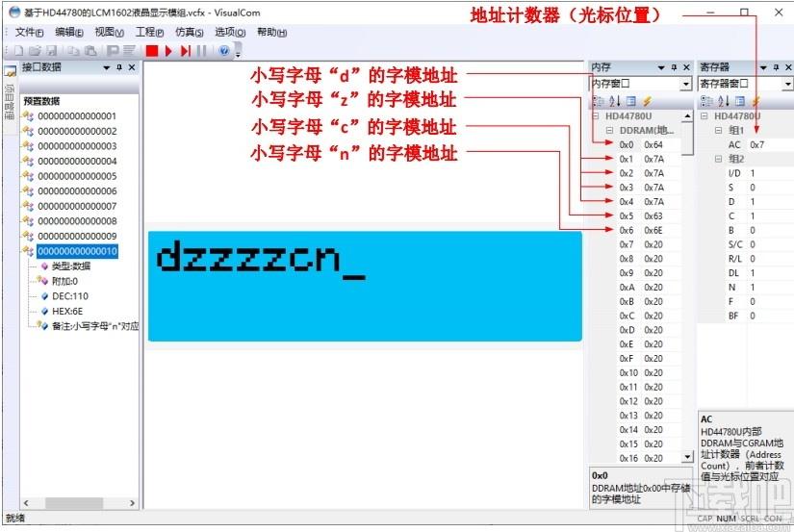Image resolution: width=794 pixels, height=532 pixels.
Task: Open the 工程 menu
Action: pos(149,33)
